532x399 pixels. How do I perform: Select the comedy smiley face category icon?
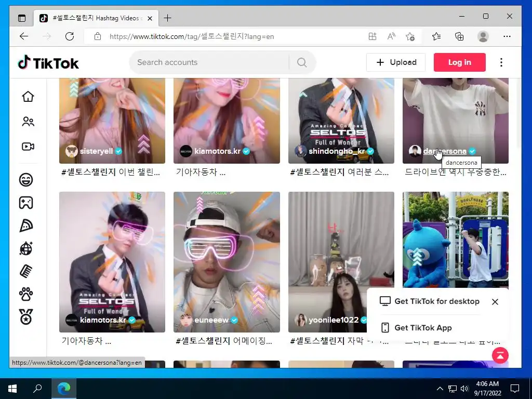coord(26,179)
